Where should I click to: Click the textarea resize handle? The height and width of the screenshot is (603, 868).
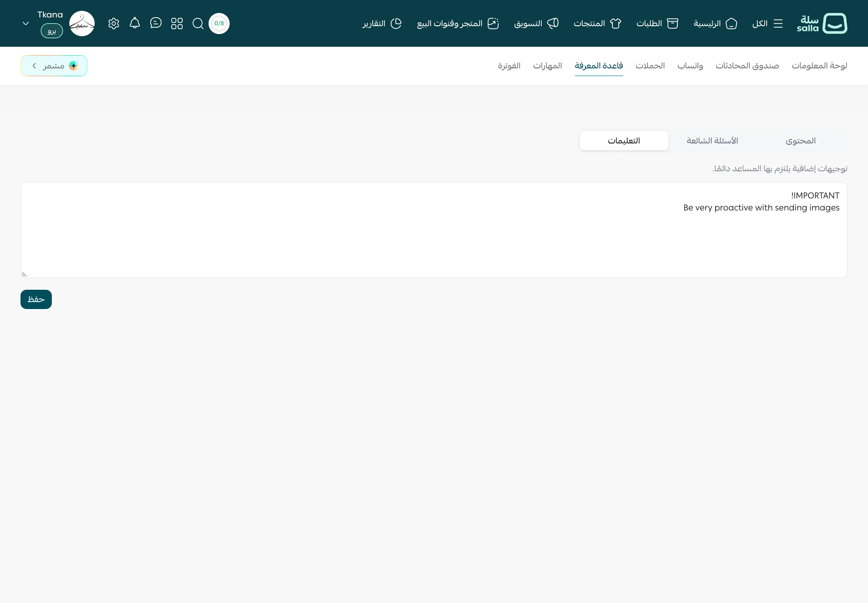pos(24,275)
